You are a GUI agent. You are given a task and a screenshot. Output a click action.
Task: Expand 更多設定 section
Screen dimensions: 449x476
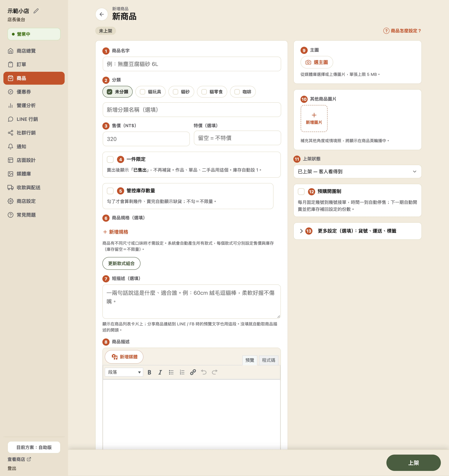point(357,231)
